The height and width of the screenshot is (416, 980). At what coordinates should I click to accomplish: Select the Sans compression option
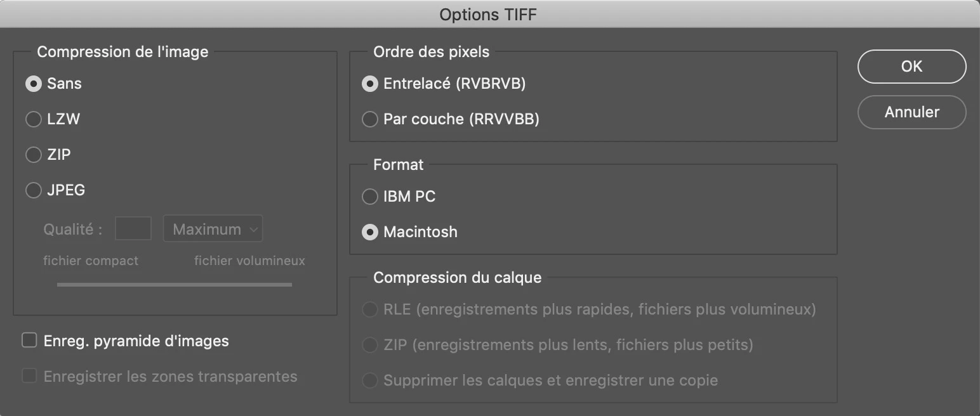(x=34, y=84)
